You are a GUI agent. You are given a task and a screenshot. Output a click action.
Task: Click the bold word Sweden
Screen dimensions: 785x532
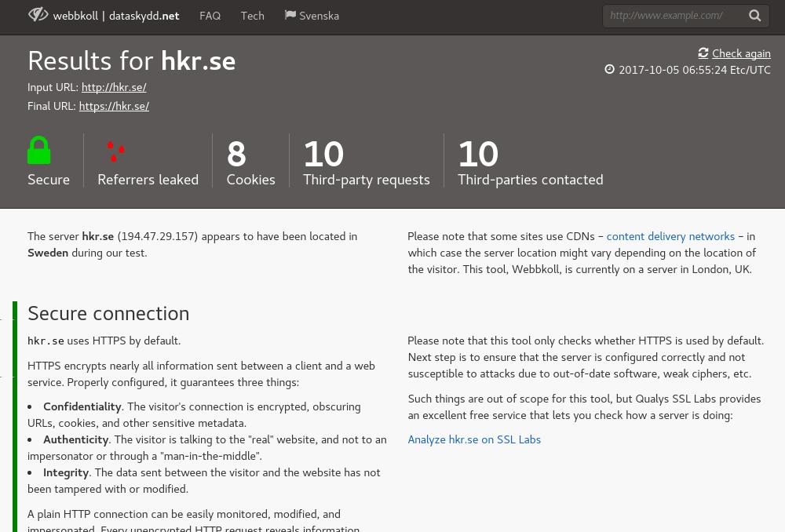point(48,253)
